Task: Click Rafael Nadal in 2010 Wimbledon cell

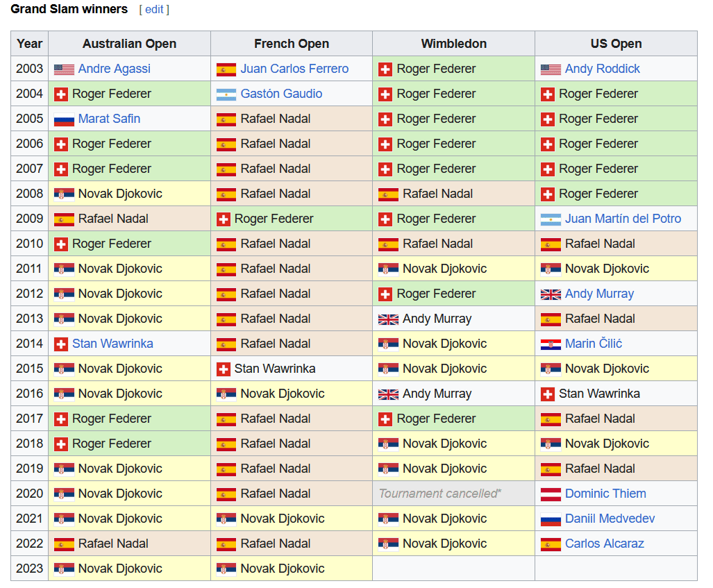Action: coord(437,244)
